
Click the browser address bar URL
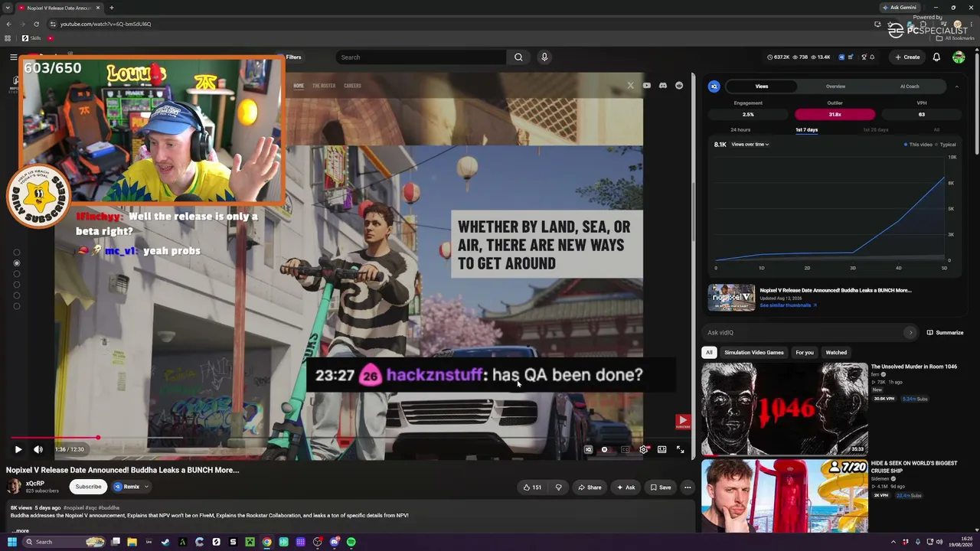pos(106,24)
